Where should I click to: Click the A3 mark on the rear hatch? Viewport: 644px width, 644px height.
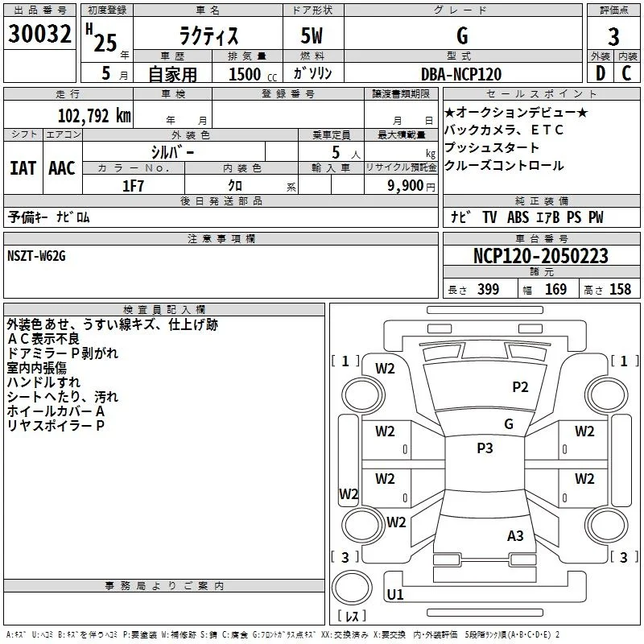click(515, 535)
